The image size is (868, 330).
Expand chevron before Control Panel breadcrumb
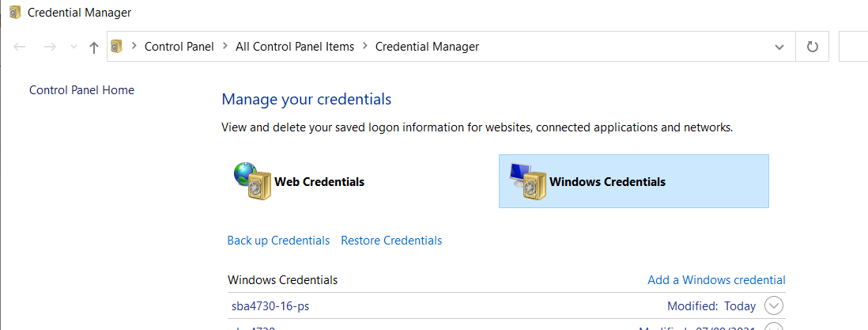pos(134,47)
